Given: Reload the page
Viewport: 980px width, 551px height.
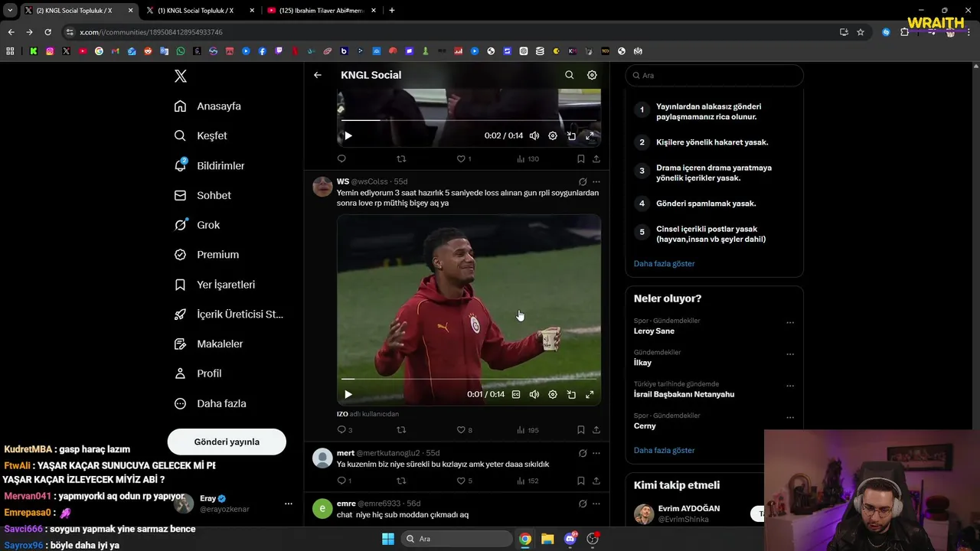Looking at the screenshot, I should point(47,32).
